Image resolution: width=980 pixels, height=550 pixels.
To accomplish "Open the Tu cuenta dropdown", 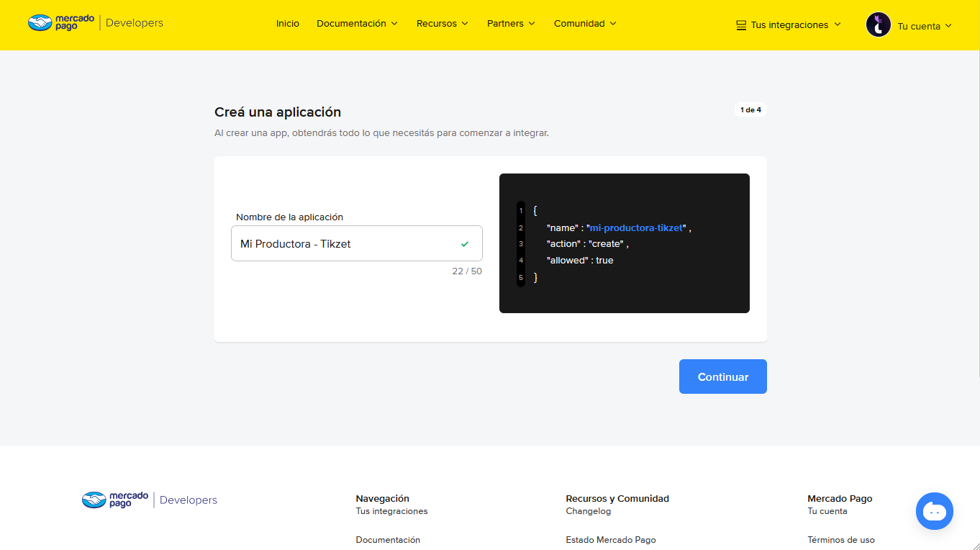I will click(923, 26).
